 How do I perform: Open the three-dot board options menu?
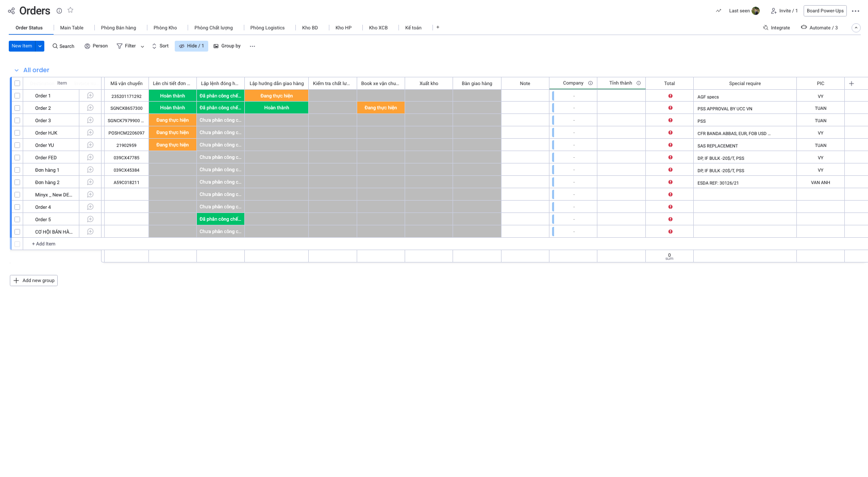[856, 11]
